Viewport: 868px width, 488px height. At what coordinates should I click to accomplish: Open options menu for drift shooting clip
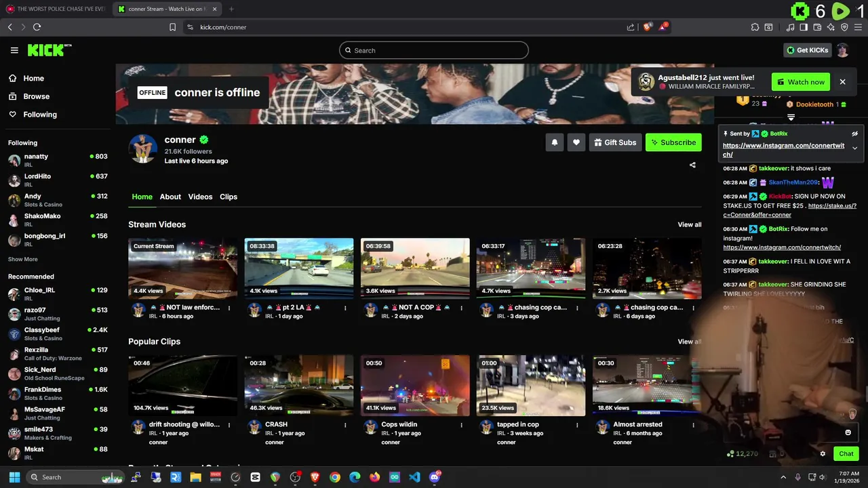pyautogui.click(x=229, y=425)
